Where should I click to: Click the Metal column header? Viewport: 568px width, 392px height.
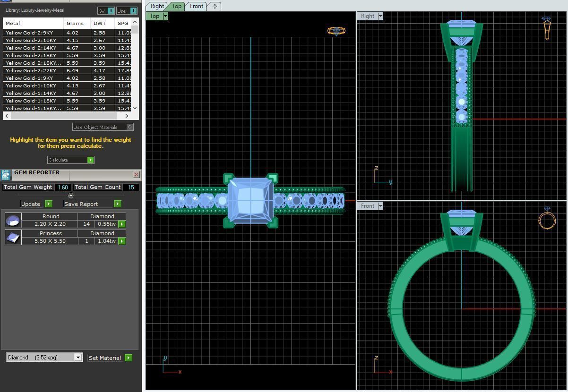click(33, 23)
